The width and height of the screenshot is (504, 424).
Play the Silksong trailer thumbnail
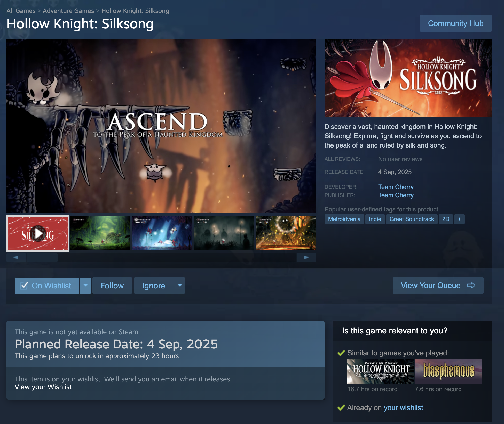click(38, 233)
